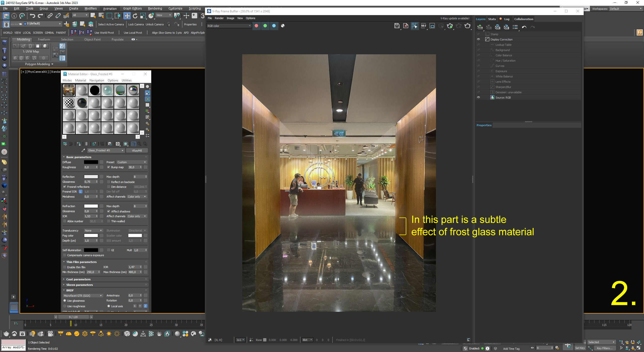The width and height of the screenshot is (644, 352).
Task: Toggle alpha channel circle icon in frame buffer
Action: (x=283, y=26)
